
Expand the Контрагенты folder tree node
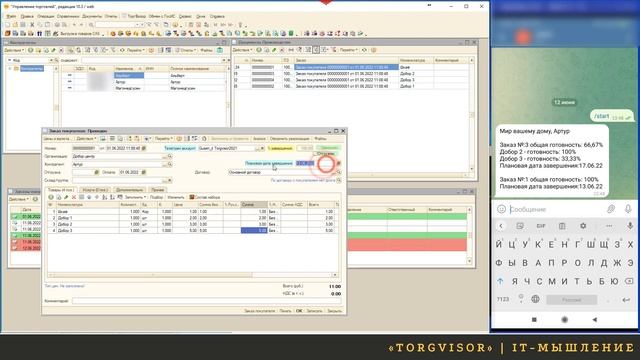10,69
